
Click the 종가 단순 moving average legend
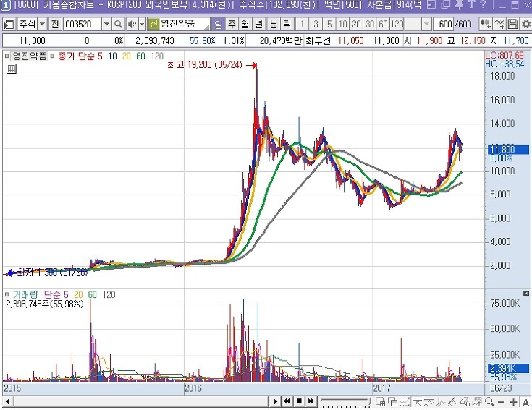tap(80, 56)
